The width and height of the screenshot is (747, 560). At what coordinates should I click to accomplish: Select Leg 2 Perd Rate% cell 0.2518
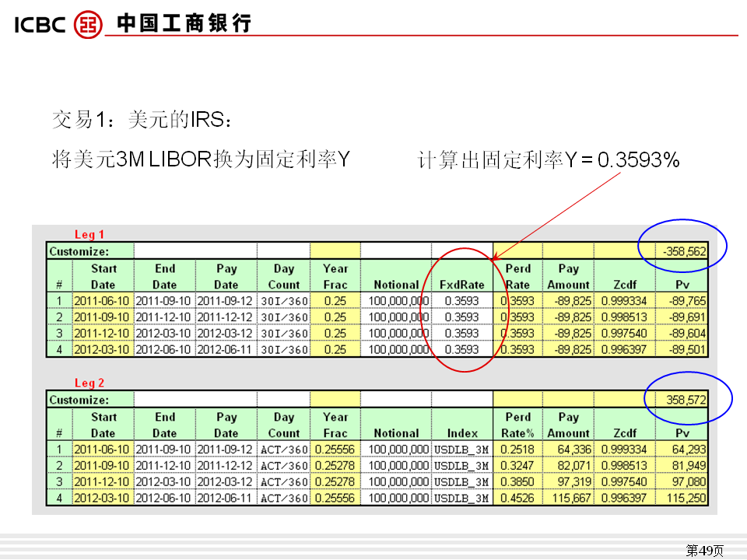click(x=517, y=450)
